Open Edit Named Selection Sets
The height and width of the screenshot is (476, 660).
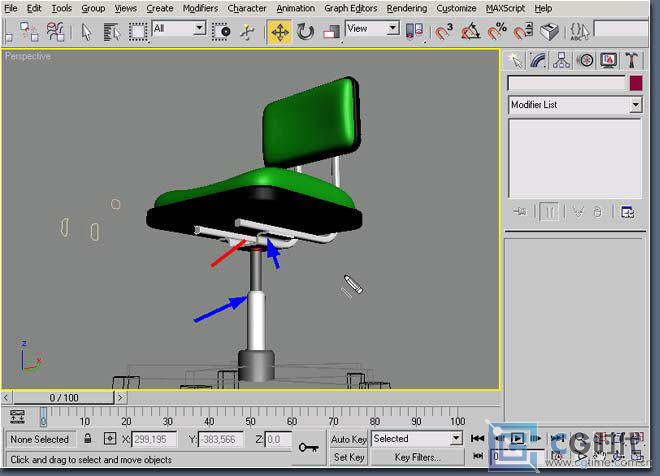(x=580, y=31)
